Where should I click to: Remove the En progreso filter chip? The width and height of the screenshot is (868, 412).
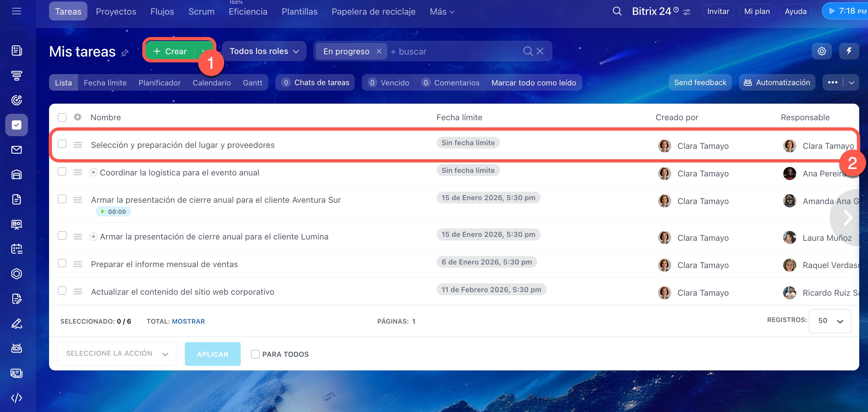click(379, 51)
